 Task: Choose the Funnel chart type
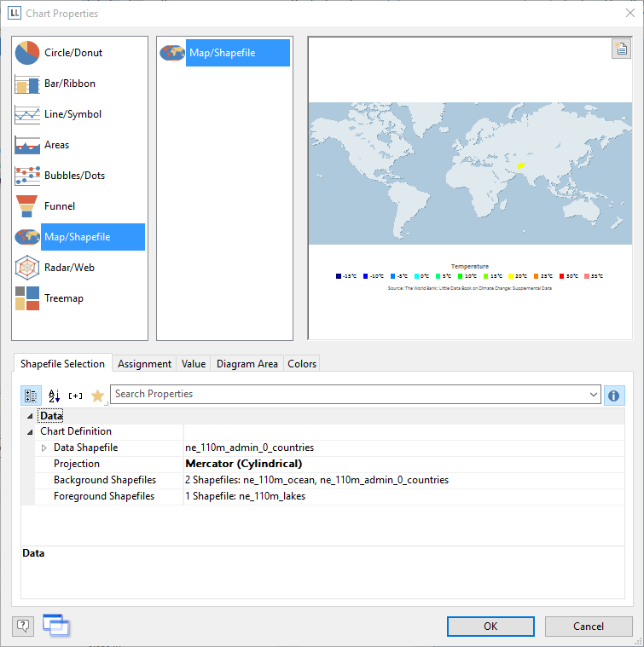59,206
